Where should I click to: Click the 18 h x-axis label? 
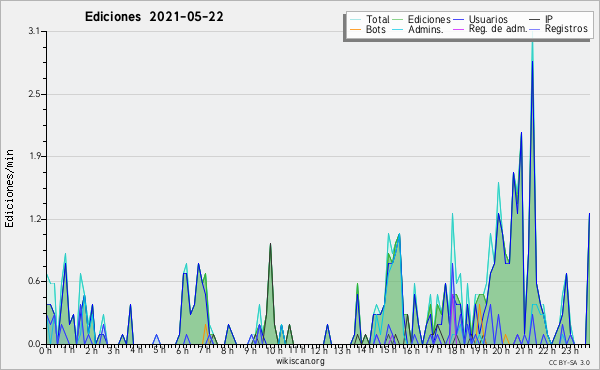click(x=456, y=350)
